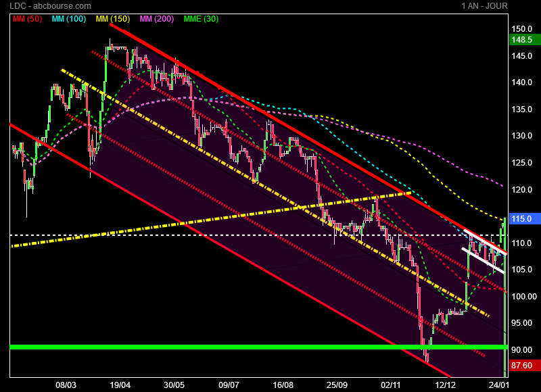541x392 pixels.
Task: Click the 1 AN - JOUR period label
Action: (484, 6)
